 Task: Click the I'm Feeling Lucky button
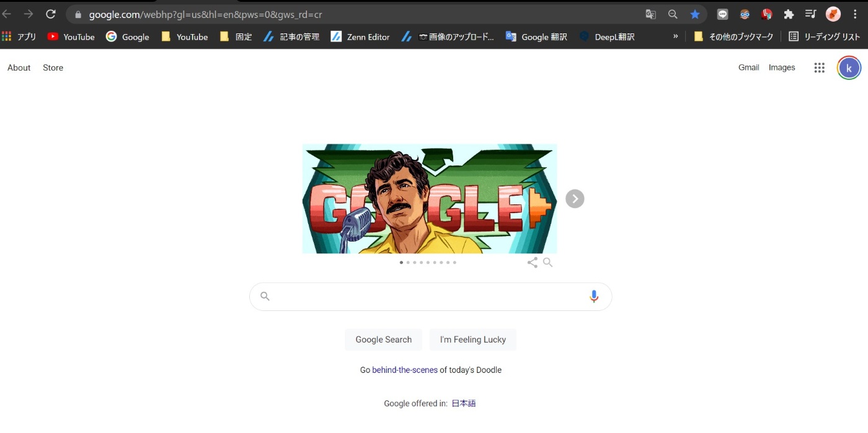click(x=473, y=339)
